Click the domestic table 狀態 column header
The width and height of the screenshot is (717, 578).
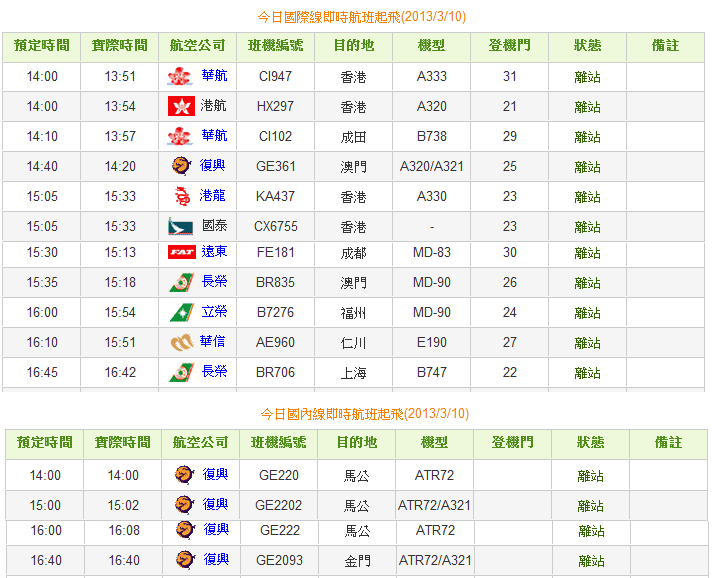[x=590, y=444]
